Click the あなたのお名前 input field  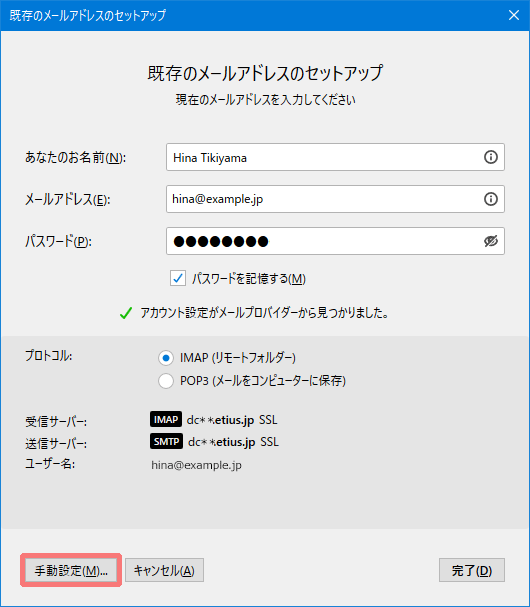point(335,157)
